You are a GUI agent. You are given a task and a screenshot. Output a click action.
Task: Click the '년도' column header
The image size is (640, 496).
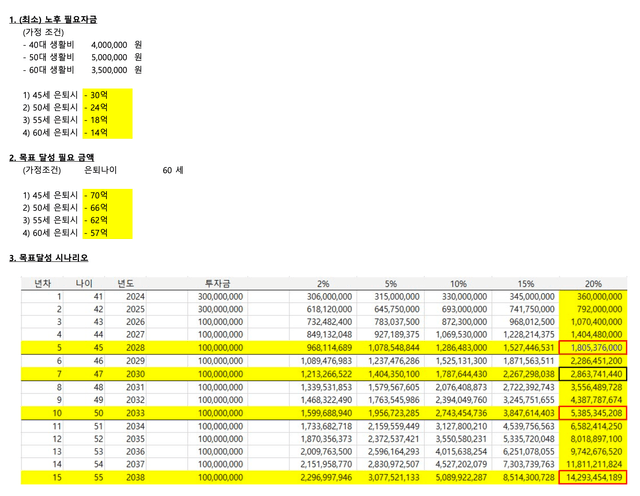click(x=125, y=283)
